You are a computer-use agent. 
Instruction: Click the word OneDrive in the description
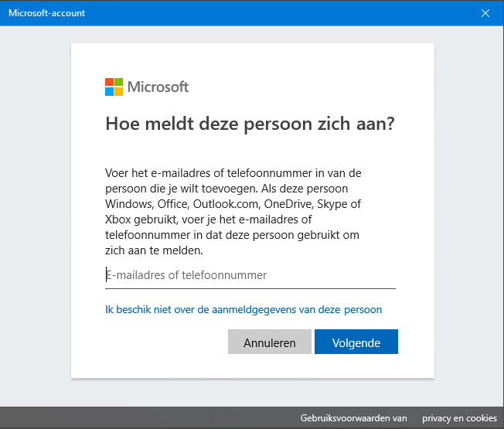point(288,204)
